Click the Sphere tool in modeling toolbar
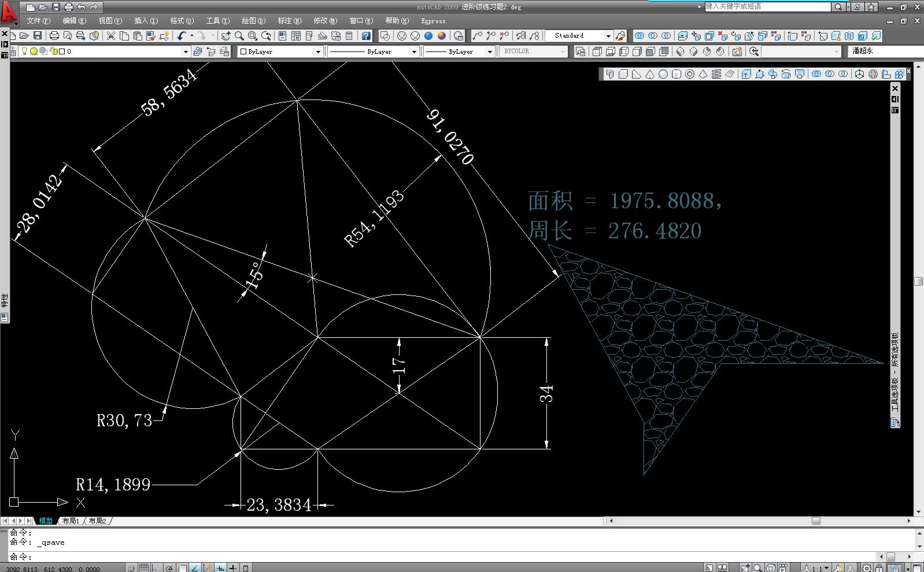Viewport: 924px width, 572px height. coord(663,74)
